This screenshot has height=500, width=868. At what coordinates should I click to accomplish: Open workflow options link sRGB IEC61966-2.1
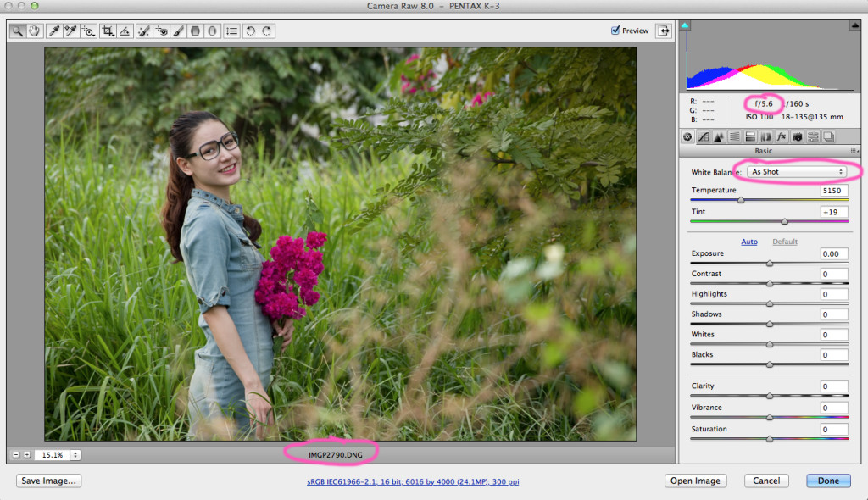[x=413, y=481]
